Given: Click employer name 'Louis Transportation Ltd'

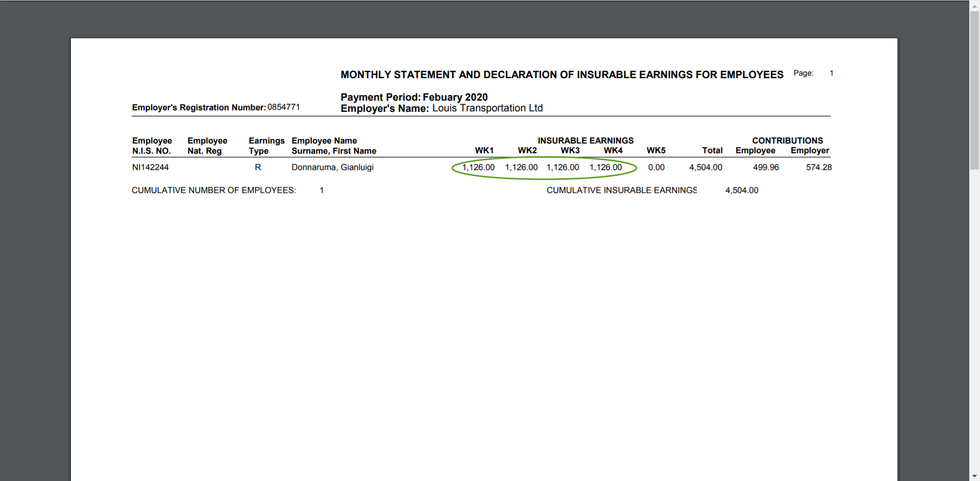Looking at the screenshot, I should 487,108.
